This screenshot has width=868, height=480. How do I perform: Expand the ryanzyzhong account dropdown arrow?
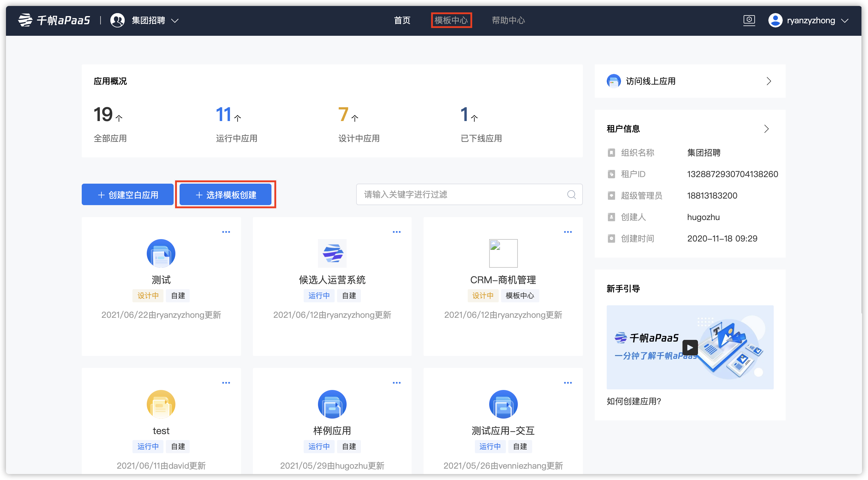844,21
